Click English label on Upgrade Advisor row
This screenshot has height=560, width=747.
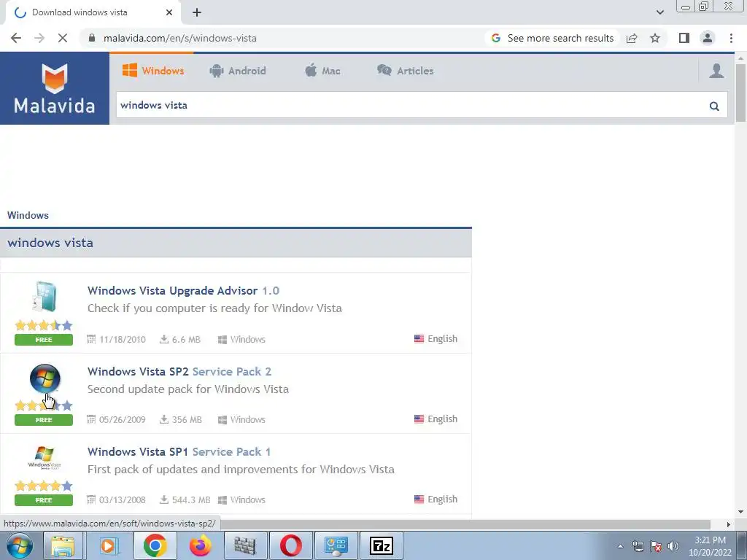tap(442, 338)
